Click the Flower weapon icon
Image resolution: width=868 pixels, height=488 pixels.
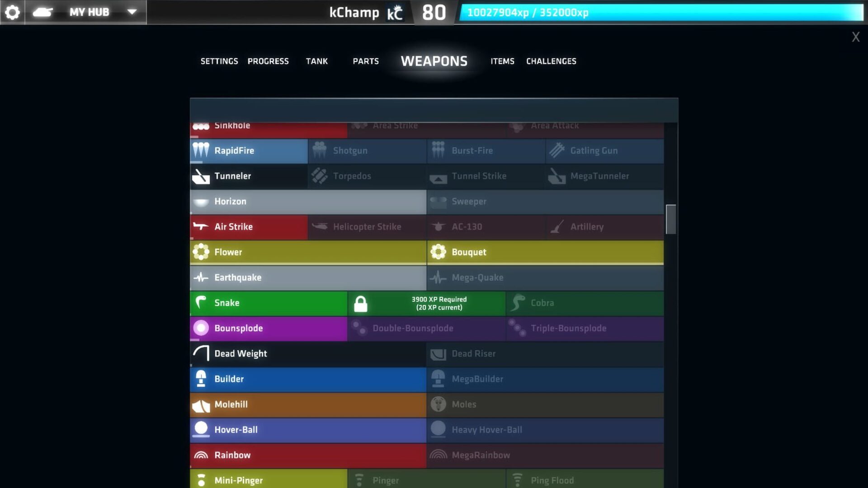coord(201,251)
